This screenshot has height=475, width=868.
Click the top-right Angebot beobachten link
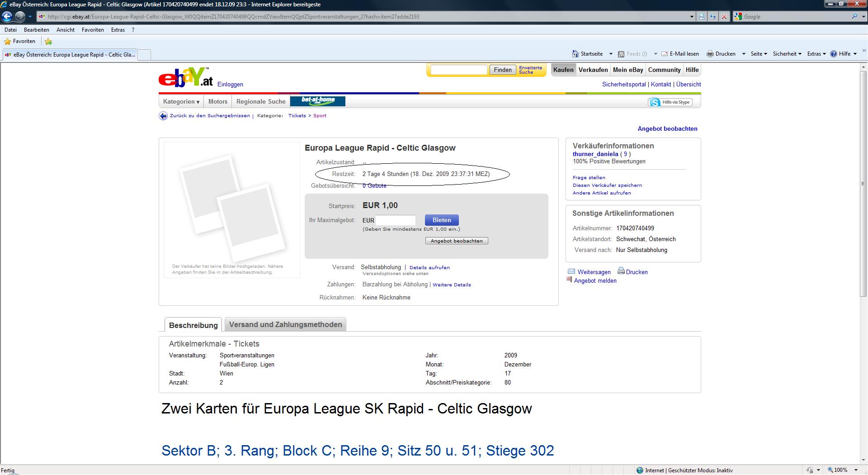667,129
